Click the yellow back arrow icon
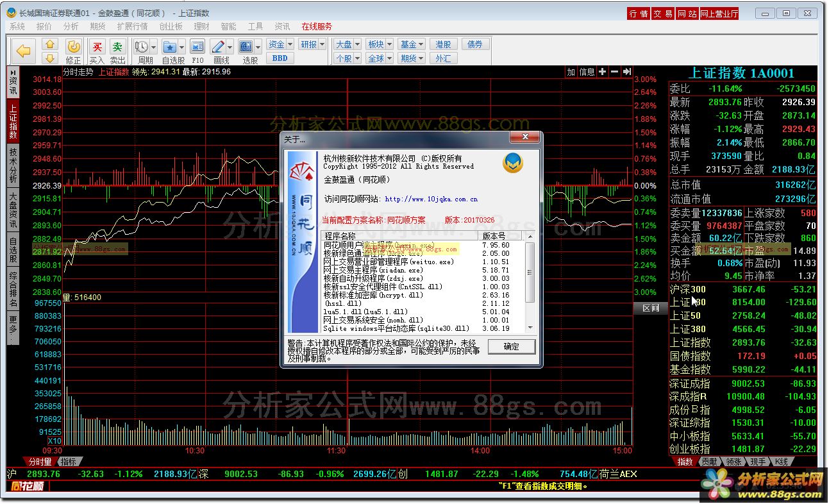This screenshot has height=504, width=829. [x=24, y=51]
